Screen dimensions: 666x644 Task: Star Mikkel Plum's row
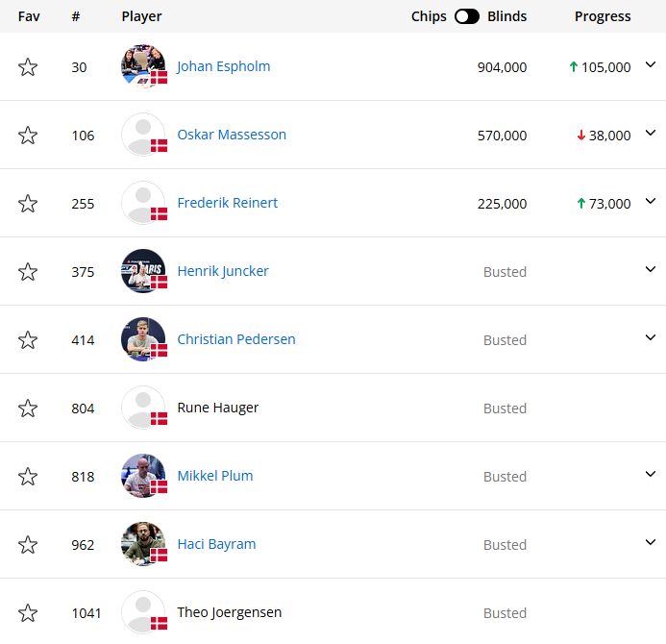[28, 477]
